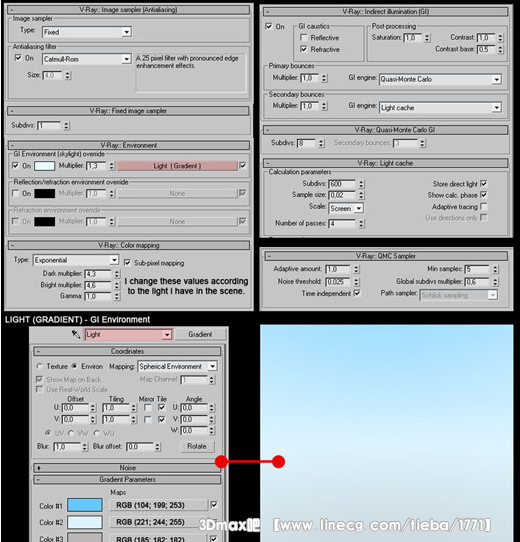Toggle checkbox beside Color #1 map
This screenshot has height=542, width=520.
tap(214, 504)
